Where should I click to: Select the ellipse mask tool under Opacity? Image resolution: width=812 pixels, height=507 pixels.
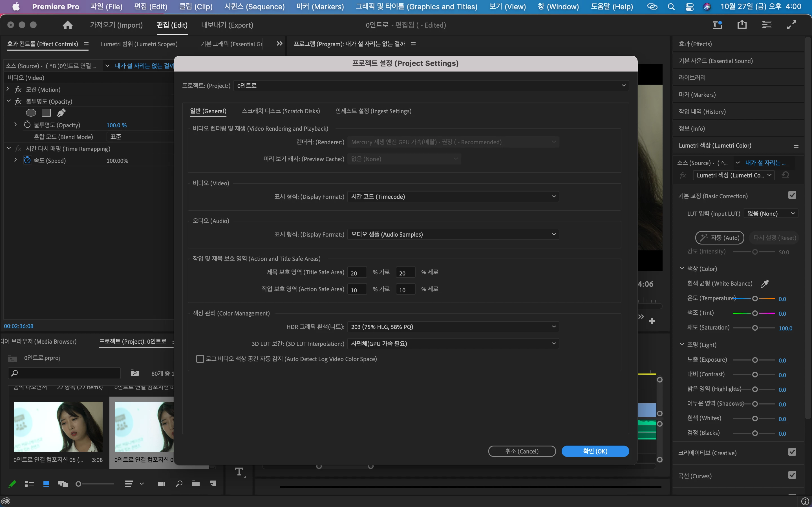point(31,113)
